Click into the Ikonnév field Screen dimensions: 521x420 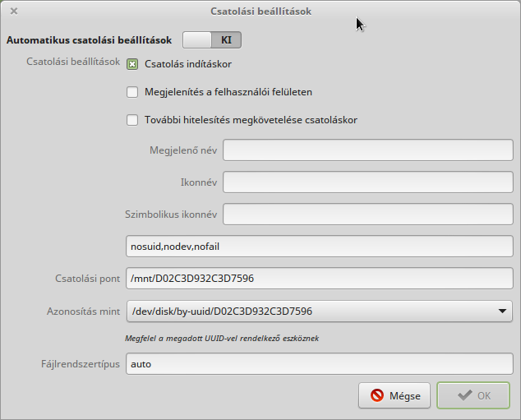click(368, 182)
